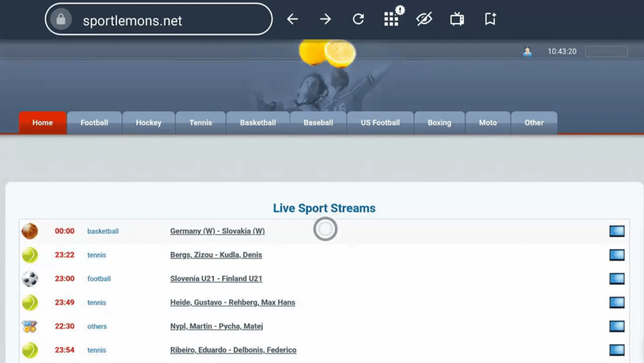Image resolution: width=644 pixels, height=363 pixels.
Task: Toggle the crossed-out eye privacy icon
Action: [424, 19]
